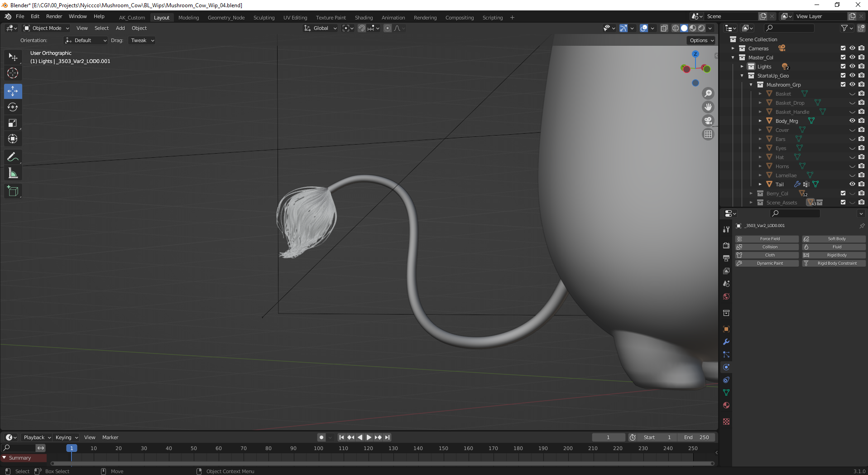Click the pan hand gizmo icon
This screenshot has height=475, width=868.
tap(708, 107)
